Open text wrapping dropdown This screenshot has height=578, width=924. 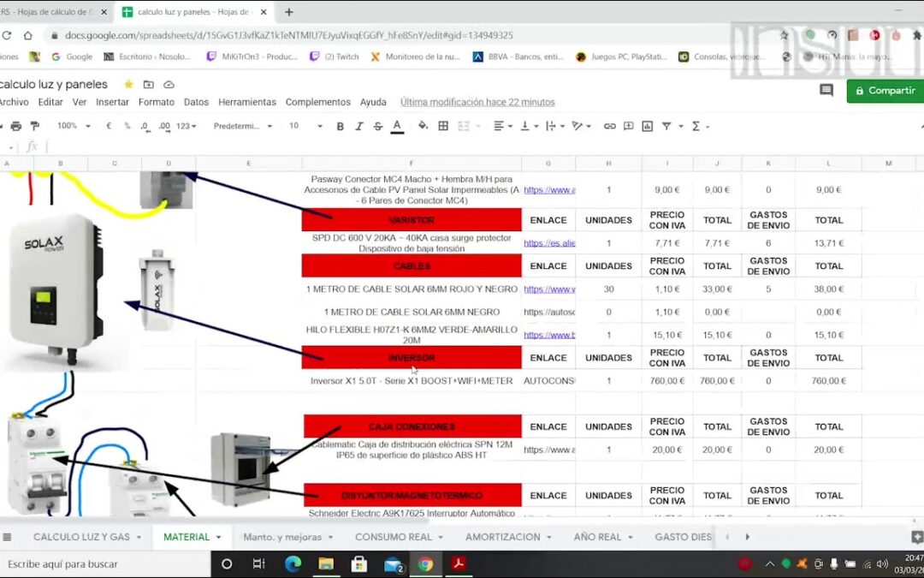[555, 126]
